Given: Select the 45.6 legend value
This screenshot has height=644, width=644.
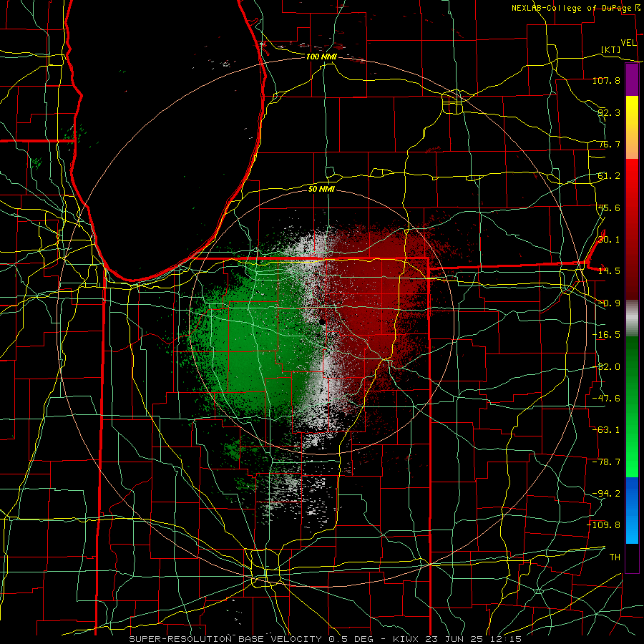Looking at the screenshot, I should (609, 208).
